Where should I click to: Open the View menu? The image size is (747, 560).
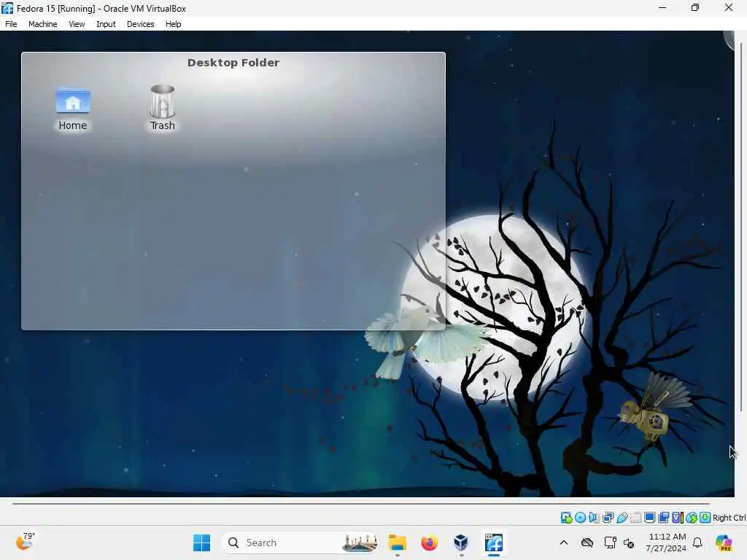tap(77, 24)
